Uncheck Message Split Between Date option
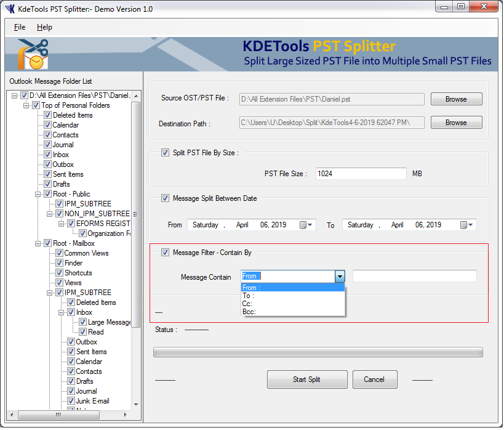504x430 pixels. tap(165, 198)
